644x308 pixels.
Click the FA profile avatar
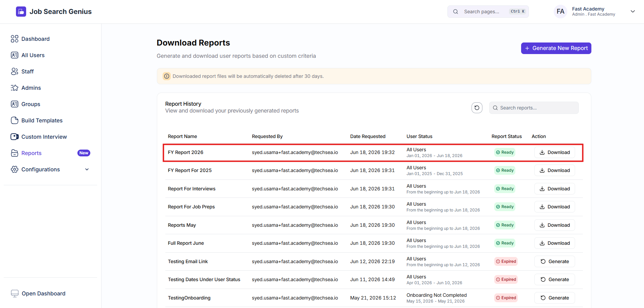(560, 12)
